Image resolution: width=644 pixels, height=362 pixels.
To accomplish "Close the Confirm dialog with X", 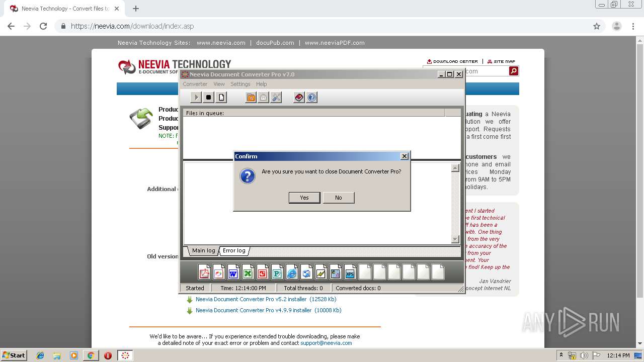I will tap(404, 156).
